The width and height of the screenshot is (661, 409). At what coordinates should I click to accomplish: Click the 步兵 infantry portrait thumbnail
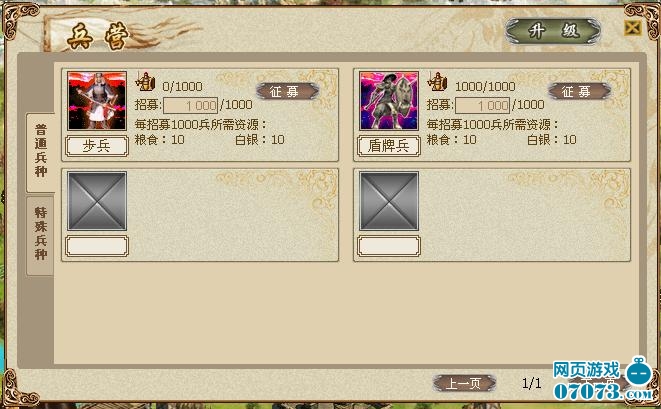[97, 100]
